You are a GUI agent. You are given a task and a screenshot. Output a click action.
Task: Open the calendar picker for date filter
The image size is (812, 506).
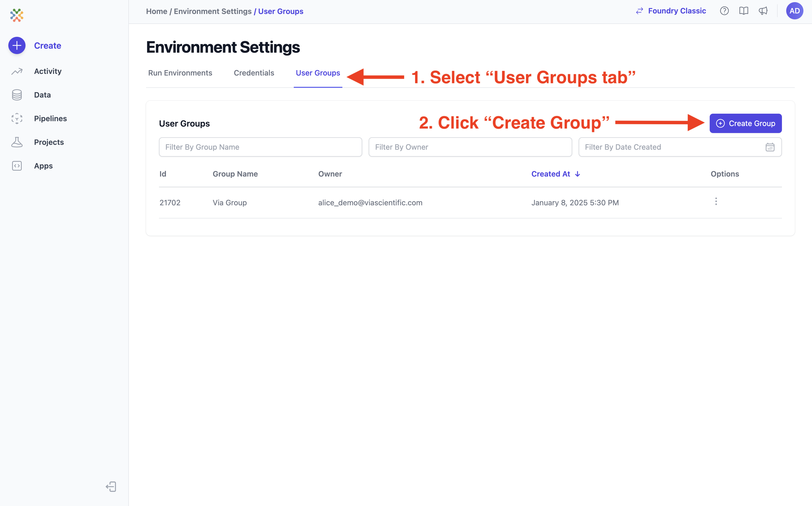point(770,147)
